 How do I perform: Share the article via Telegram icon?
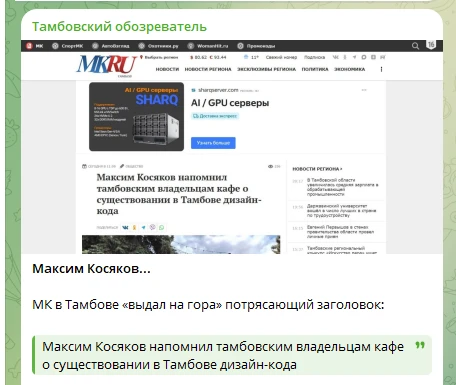point(143,227)
